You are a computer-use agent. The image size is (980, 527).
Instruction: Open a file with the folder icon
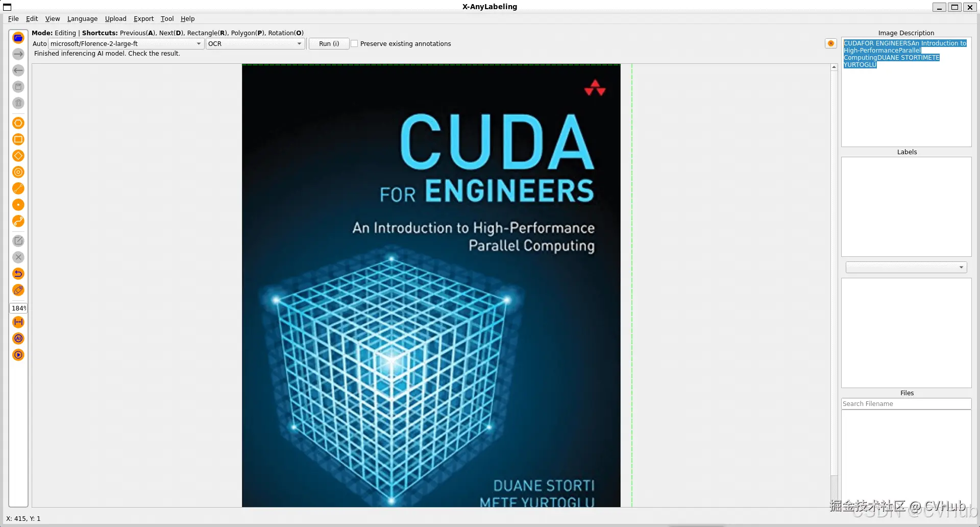18,38
